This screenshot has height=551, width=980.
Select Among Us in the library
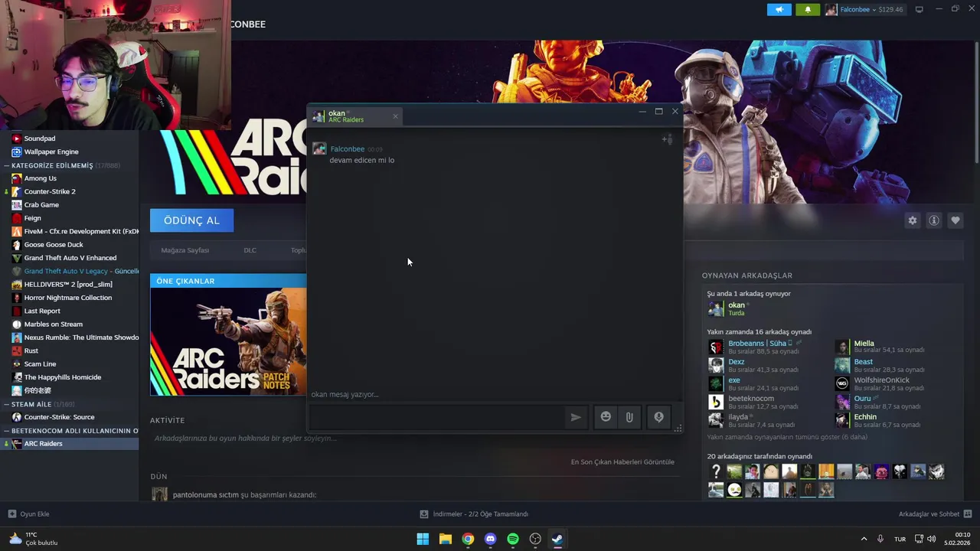(x=41, y=178)
